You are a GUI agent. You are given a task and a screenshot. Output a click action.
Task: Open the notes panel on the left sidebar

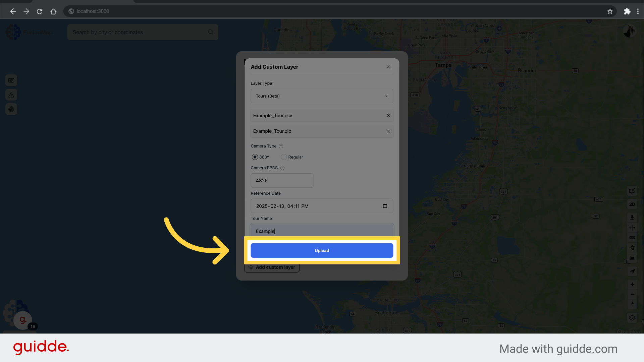click(x=11, y=80)
